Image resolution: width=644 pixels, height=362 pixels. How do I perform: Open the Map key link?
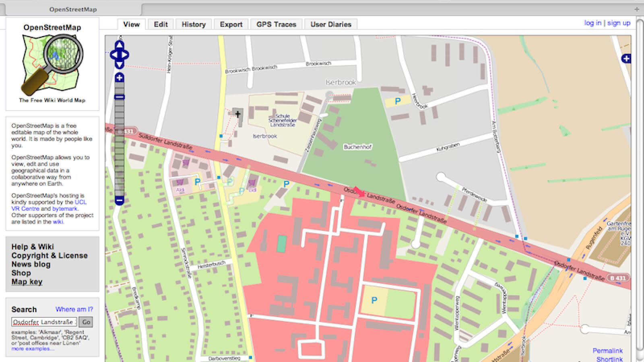[27, 282]
